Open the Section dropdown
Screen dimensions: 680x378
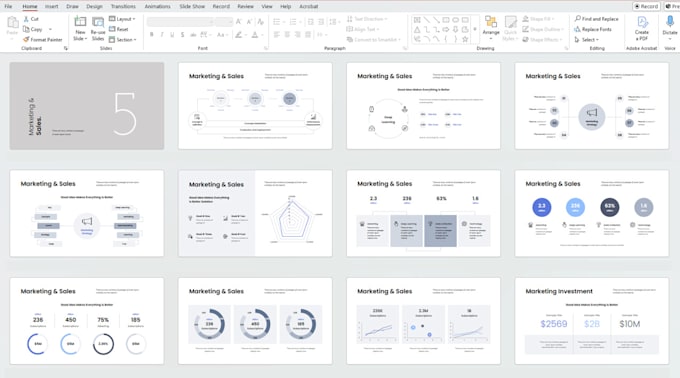click(123, 39)
